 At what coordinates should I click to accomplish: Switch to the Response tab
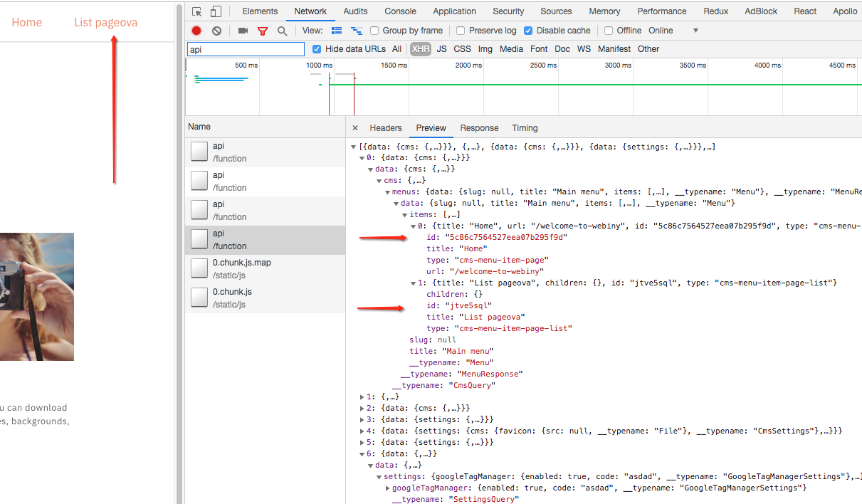[479, 127]
